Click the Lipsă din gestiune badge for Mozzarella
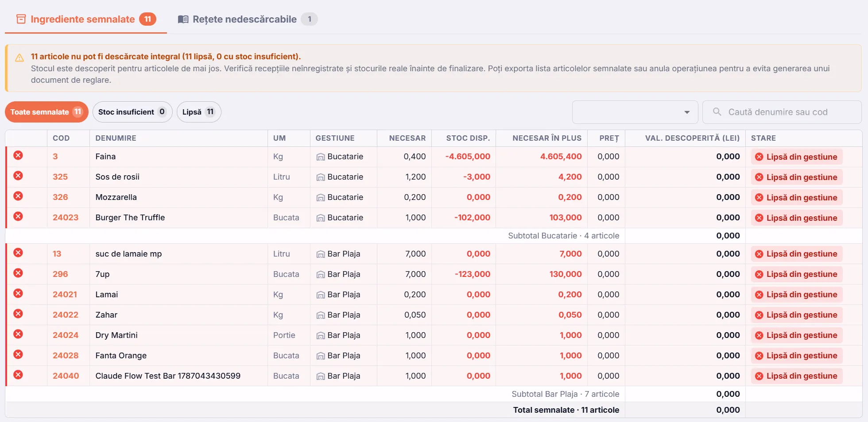 click(797, 198)
